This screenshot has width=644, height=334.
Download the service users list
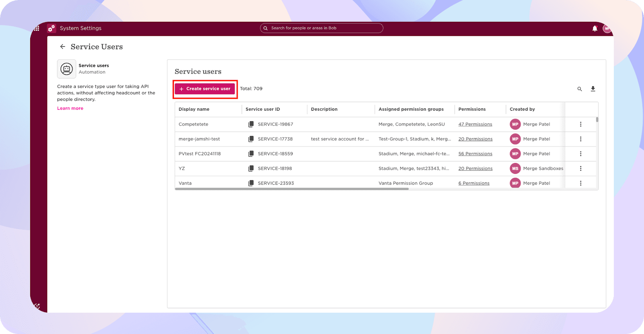click(x=593, y=89)
